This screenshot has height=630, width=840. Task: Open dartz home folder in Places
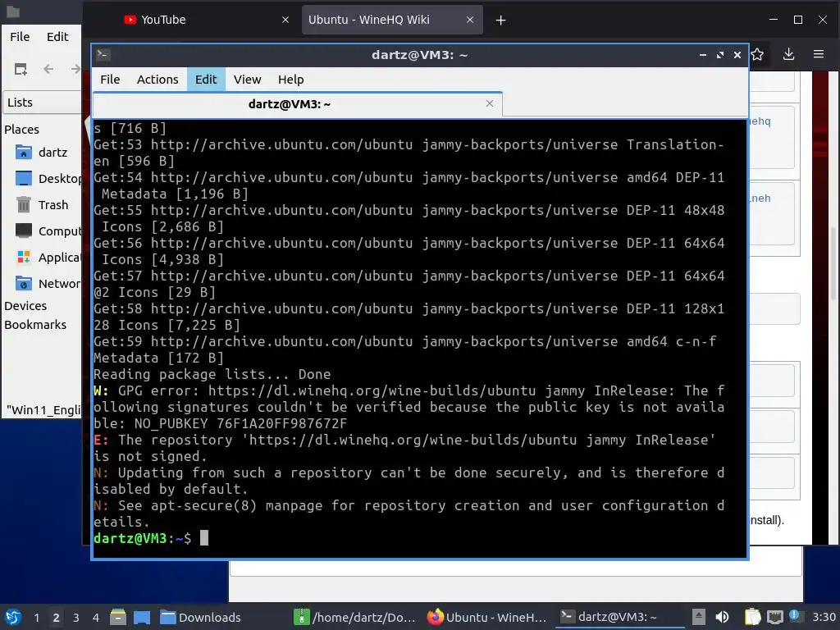point(42,153)
